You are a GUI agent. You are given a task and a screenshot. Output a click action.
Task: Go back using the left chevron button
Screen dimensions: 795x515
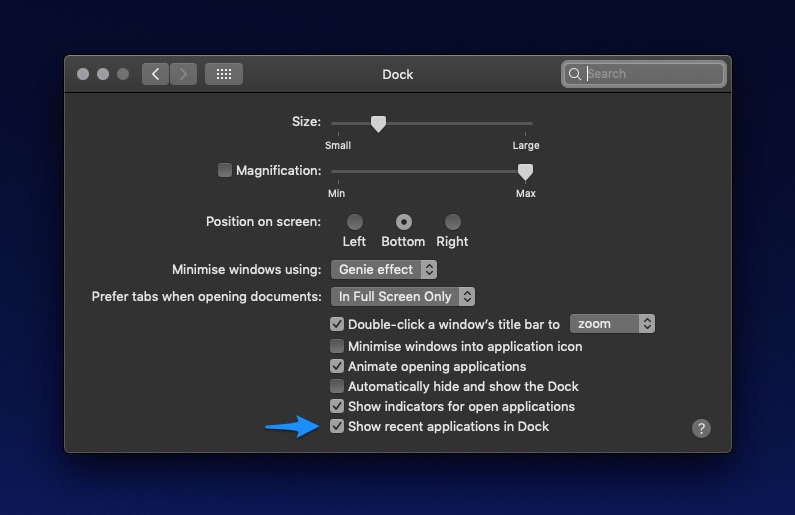tap(155, 74)
